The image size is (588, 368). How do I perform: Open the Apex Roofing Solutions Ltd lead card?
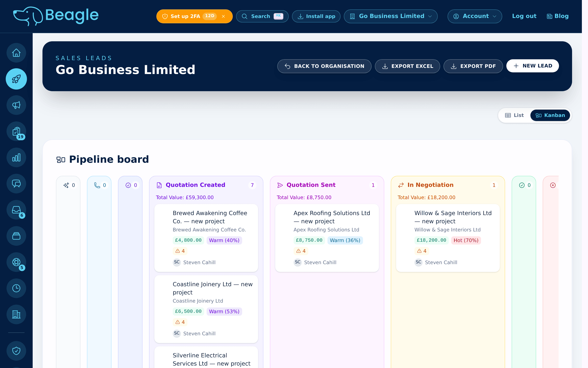click(327, 238)
